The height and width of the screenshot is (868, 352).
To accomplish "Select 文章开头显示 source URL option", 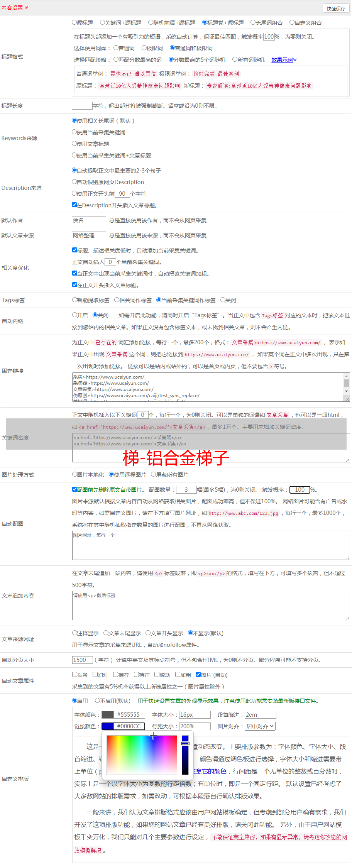I will (x=148, y=633).
